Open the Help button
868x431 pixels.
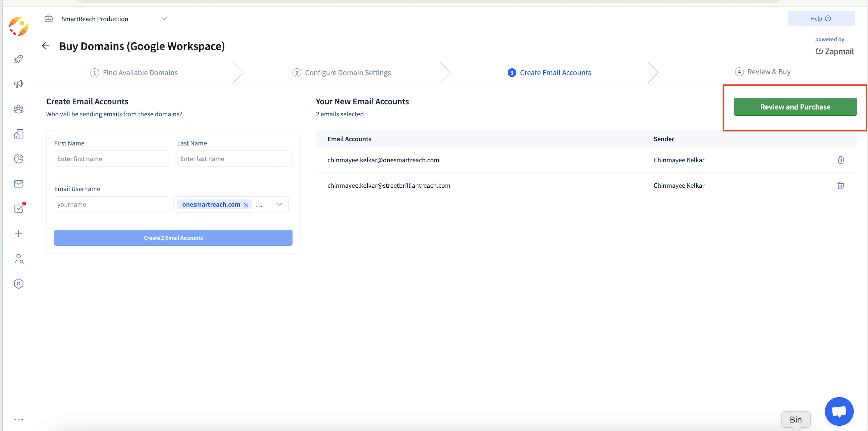tap(821, 18)
